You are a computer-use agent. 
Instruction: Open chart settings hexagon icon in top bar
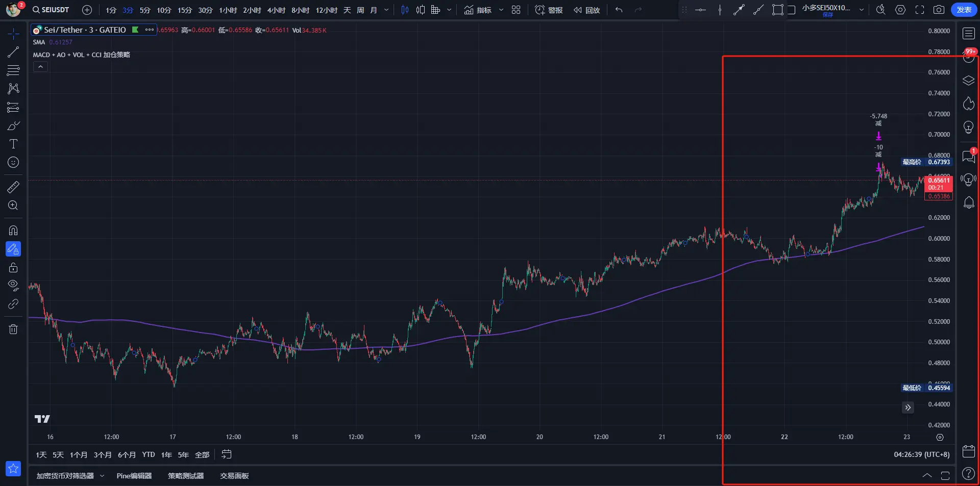pos(900,10)
